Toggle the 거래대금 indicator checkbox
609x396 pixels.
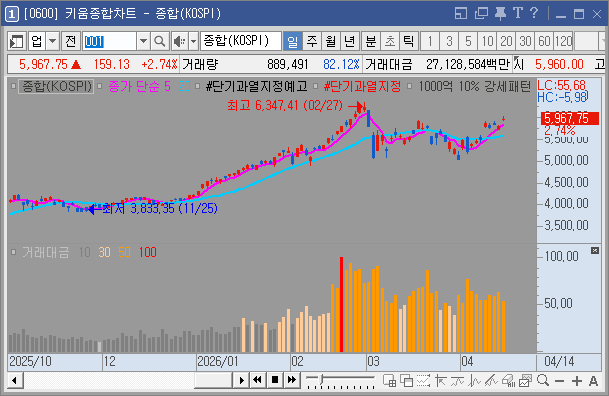coord(14,252)
